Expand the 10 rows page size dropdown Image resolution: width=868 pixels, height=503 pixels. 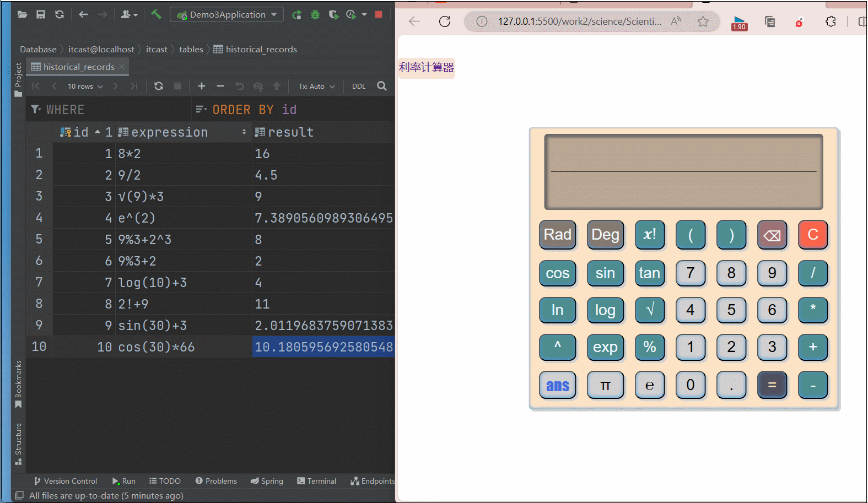coord(85,86)
